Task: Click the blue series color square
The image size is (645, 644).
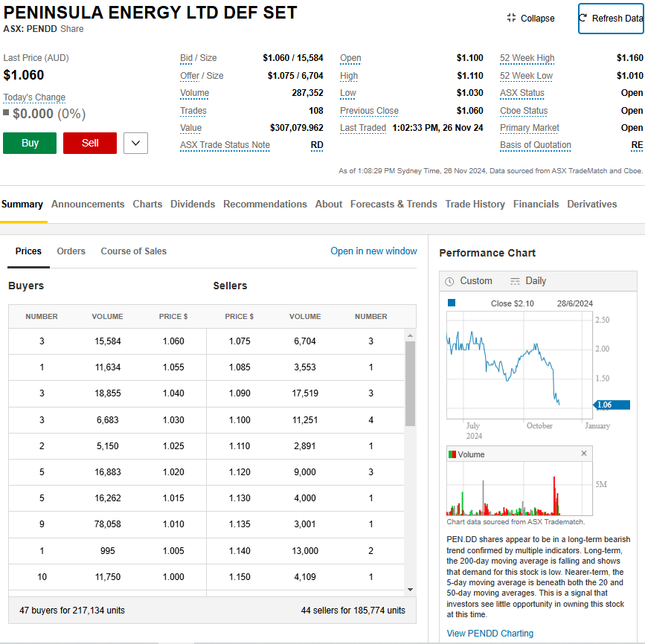Action: 452,303
